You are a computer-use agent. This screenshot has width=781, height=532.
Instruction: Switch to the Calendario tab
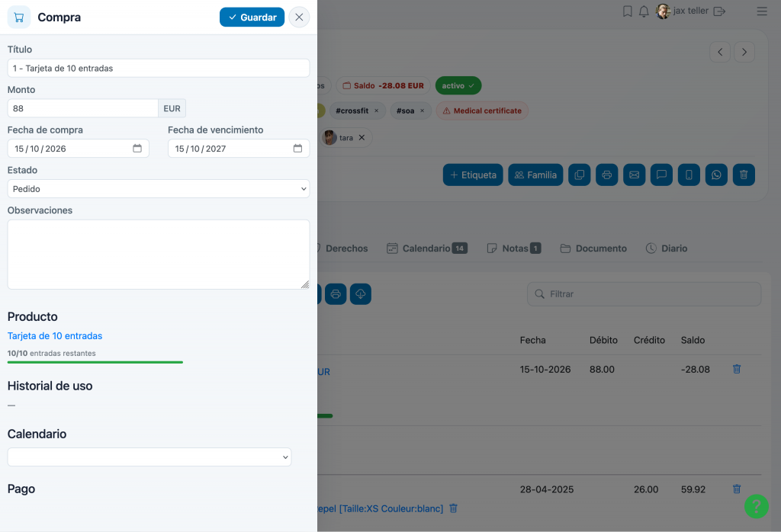point(427,248)
